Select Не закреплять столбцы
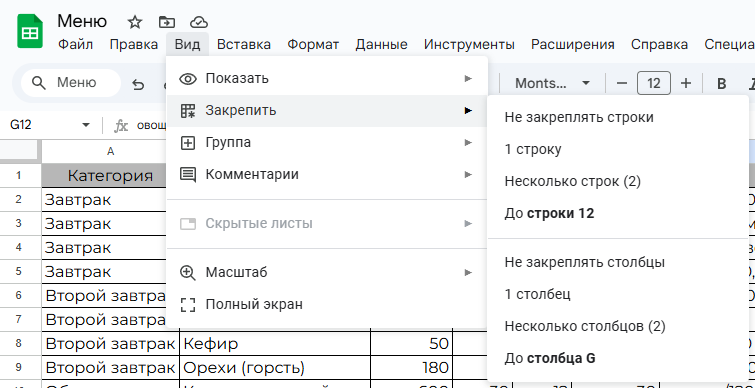The height and width of the screenshot is (388, 755). [618, 262]
